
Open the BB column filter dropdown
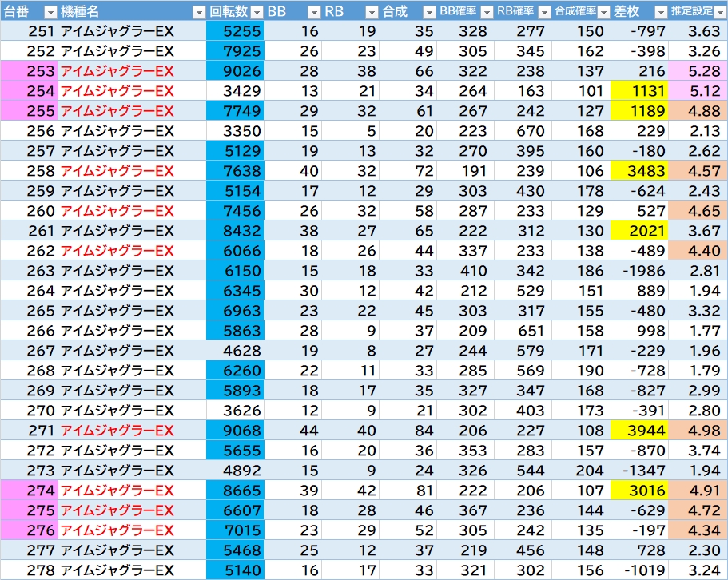[314, 13]
